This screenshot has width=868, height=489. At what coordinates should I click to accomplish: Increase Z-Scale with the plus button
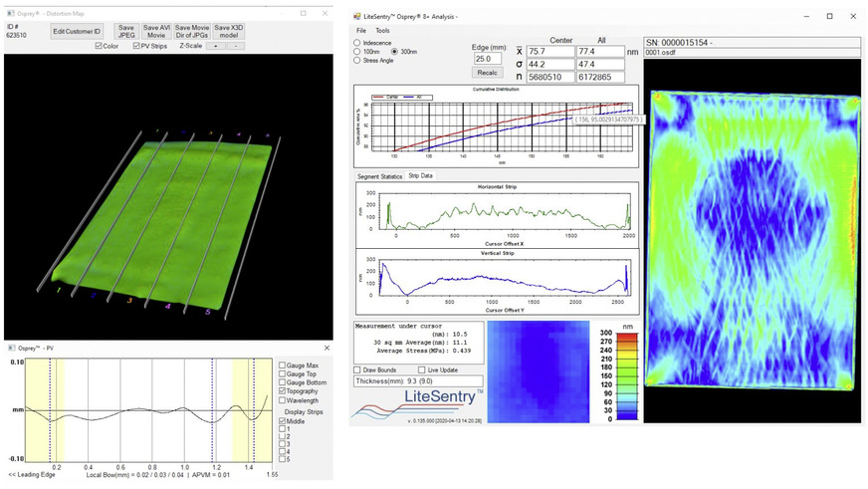click(x=212, y=46)
